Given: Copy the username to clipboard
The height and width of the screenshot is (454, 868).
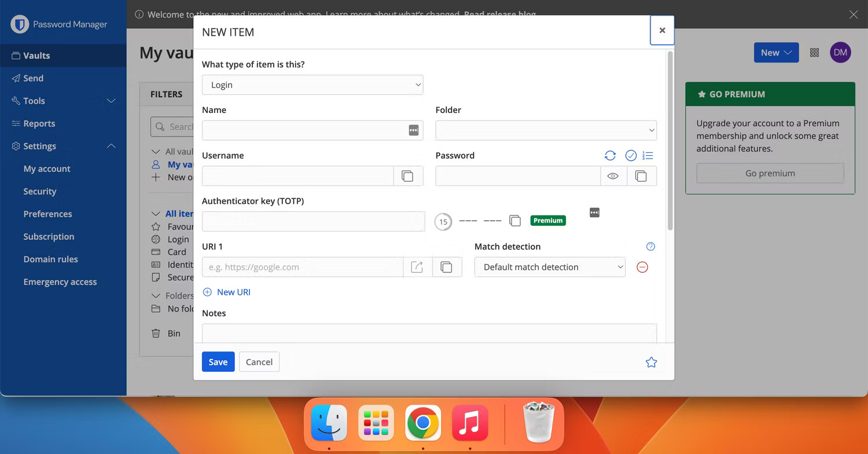Looking at the screenshot, I should (x=408, y=175).
